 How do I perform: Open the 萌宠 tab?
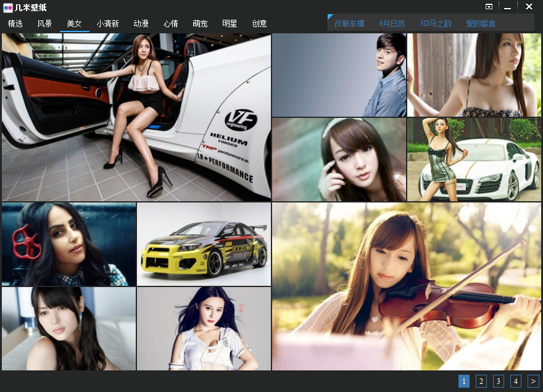point(200,23)
